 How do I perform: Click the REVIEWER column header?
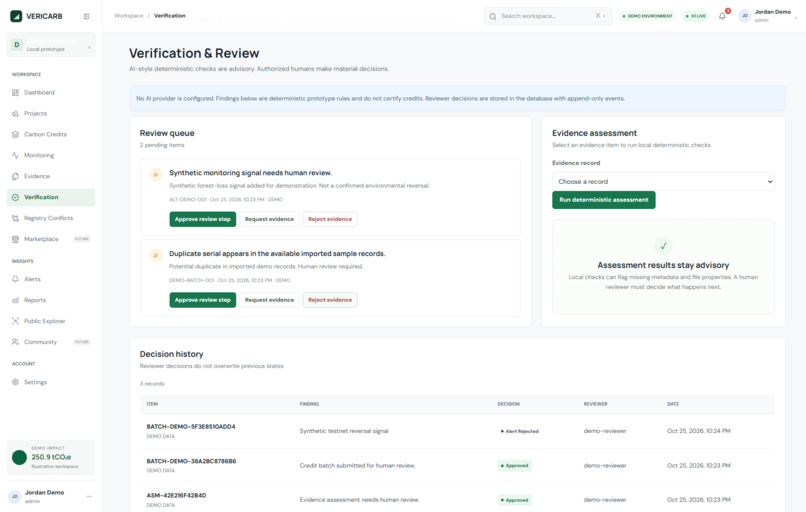pyautogui.click(x=595, y=404)
